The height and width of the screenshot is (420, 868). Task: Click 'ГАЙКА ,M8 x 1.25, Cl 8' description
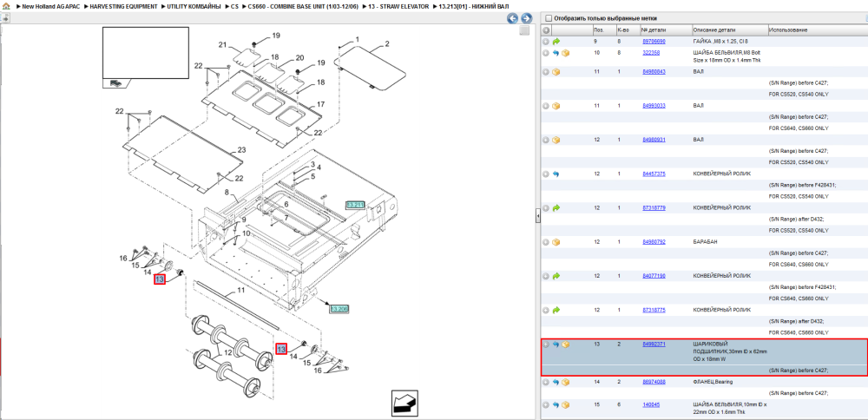720,42
